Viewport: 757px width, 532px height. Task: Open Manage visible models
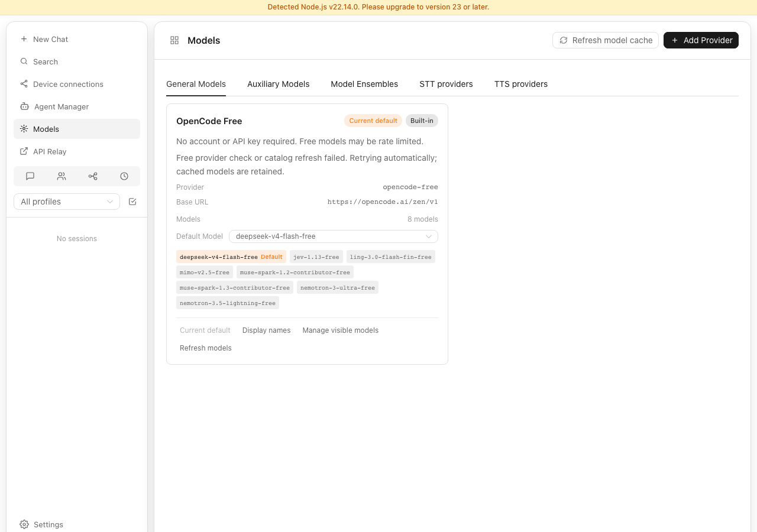tap(341, 330)
